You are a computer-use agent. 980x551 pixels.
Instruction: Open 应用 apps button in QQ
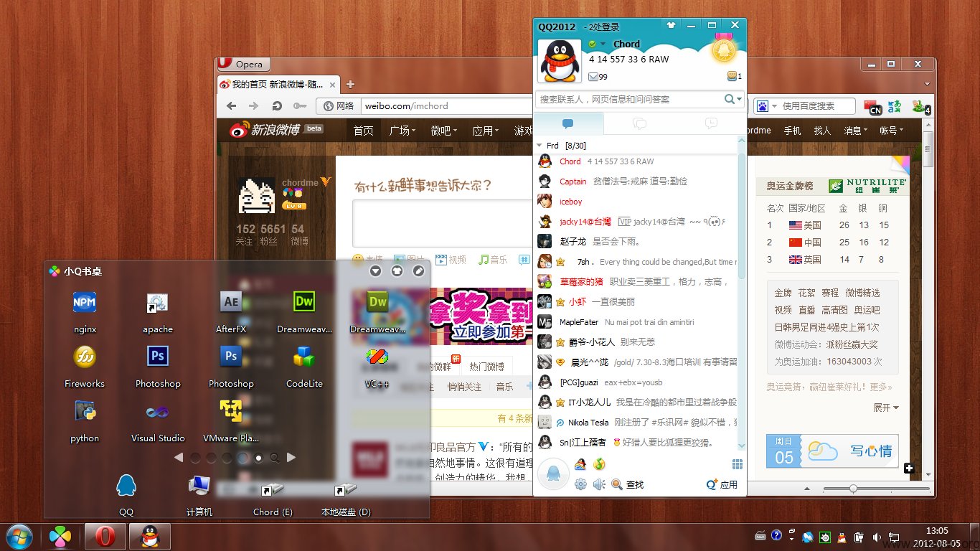coord(722,485)
